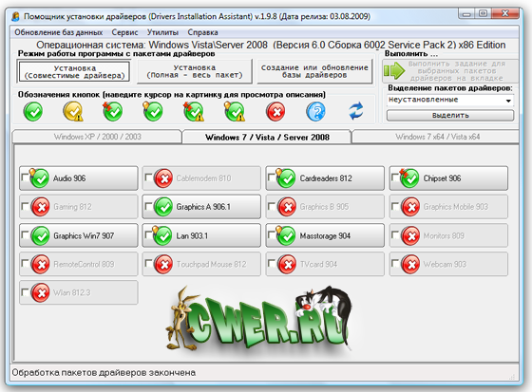Viewport: 532px width, 392px height.
Task: Tick the Cardreaders 812 checkbox
Action: point(271,177)
